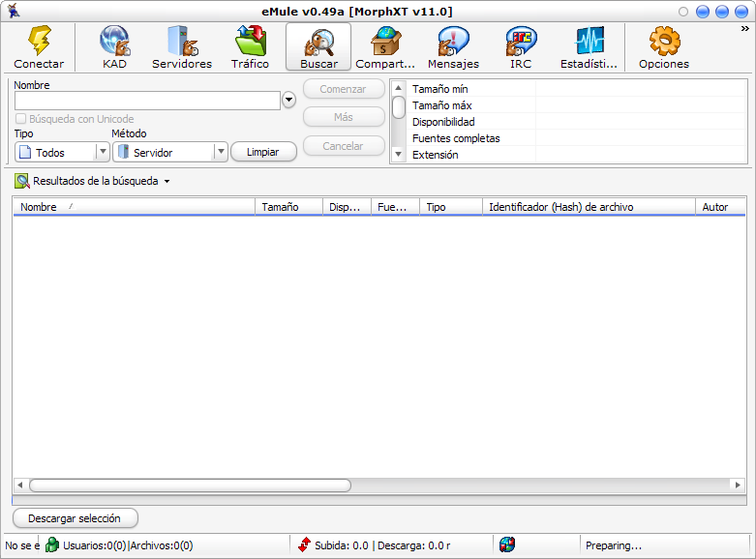View the Estadísticas statistics panel
This screenshot has height=559, width=756.
coord(589,42)
